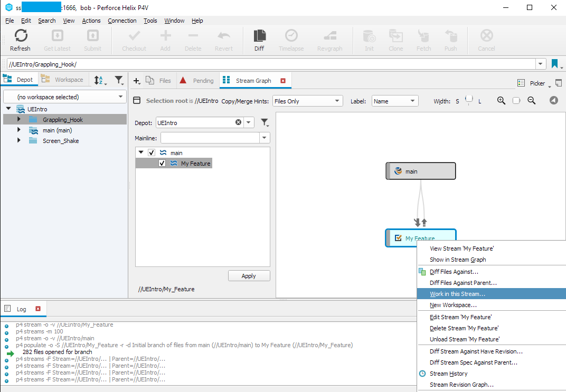Expand the Grappling_Hook folder
Screen dimensions: 566x392
coord(19,119)
